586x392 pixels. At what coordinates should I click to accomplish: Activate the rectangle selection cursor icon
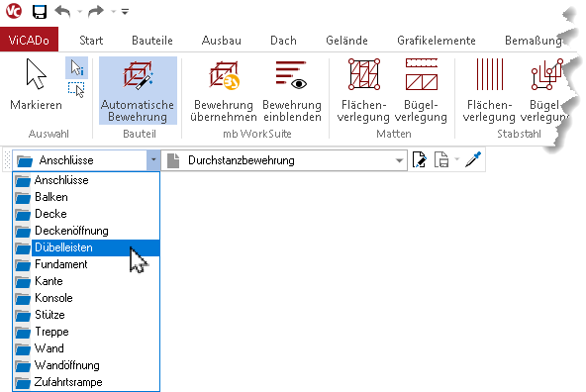(x=76, y=90)
